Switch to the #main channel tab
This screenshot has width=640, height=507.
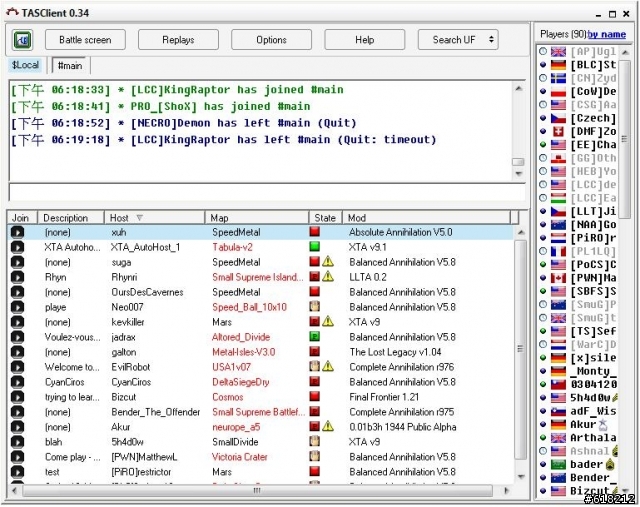point(70,65)
